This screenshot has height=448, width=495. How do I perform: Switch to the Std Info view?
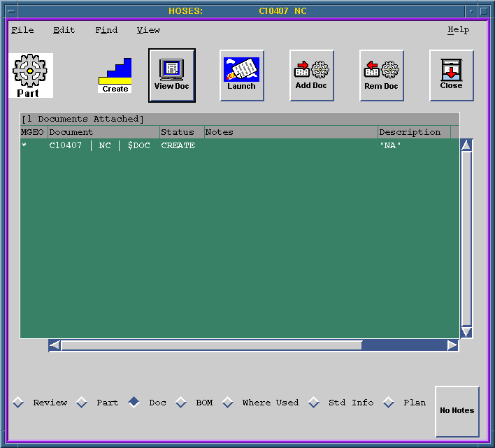314,403
